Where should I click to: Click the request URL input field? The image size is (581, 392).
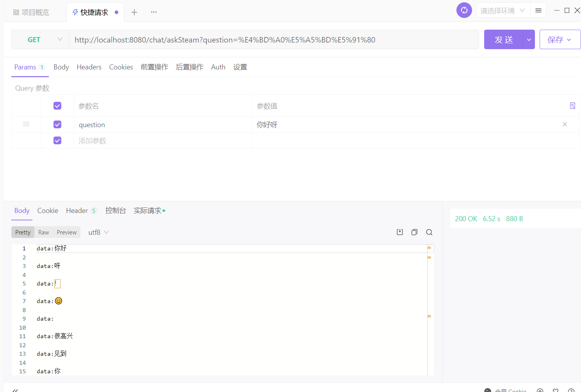coord(274,39)
